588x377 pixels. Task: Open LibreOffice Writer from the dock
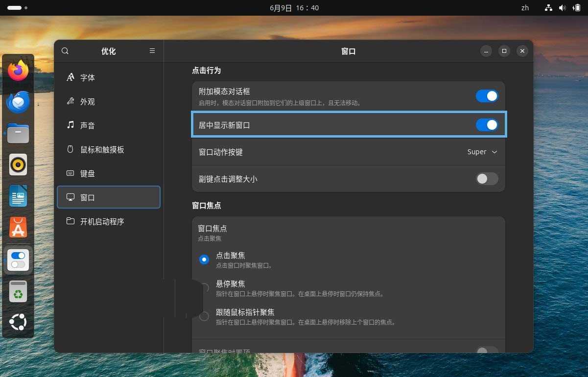pyautogui.click(x=18, y=196)
